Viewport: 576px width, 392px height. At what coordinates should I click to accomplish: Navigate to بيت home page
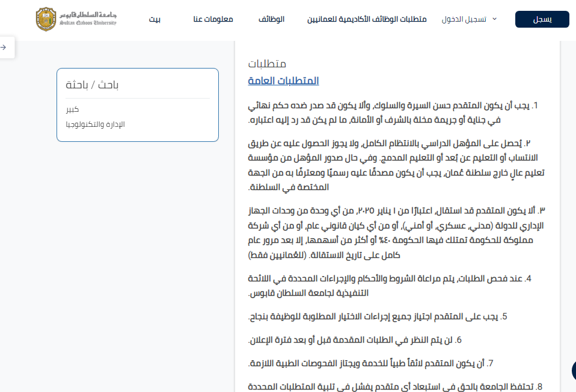155,19
